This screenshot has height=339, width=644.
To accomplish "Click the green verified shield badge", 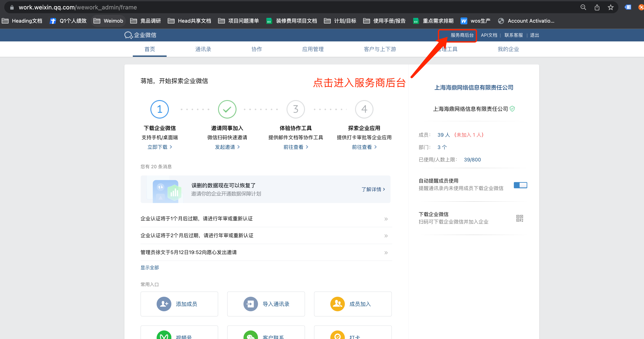I will [512, 109].
